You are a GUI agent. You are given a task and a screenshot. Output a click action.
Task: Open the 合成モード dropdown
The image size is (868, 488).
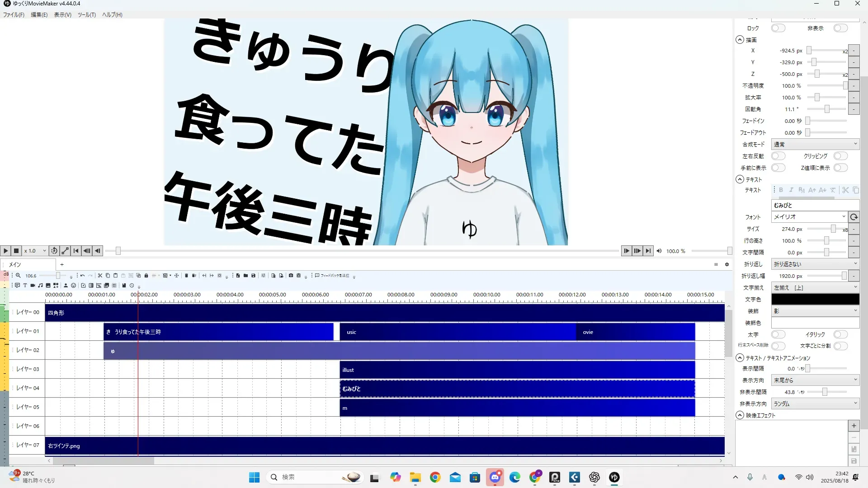pos(815,144)
